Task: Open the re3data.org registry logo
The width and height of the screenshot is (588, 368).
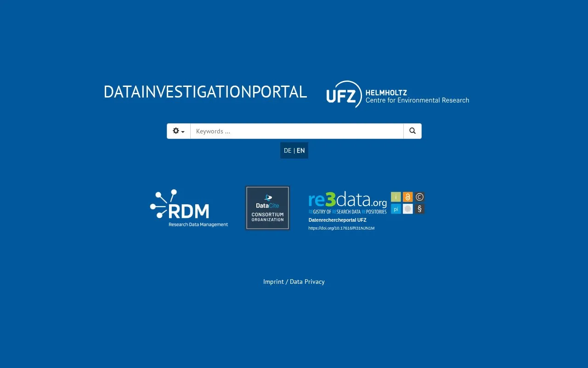Action: [x=348, y=203]
